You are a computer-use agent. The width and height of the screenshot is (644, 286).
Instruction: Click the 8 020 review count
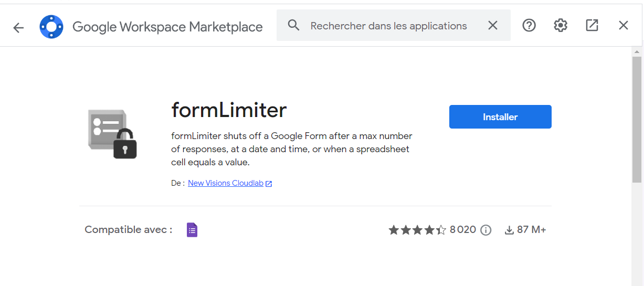pos(462,230)
